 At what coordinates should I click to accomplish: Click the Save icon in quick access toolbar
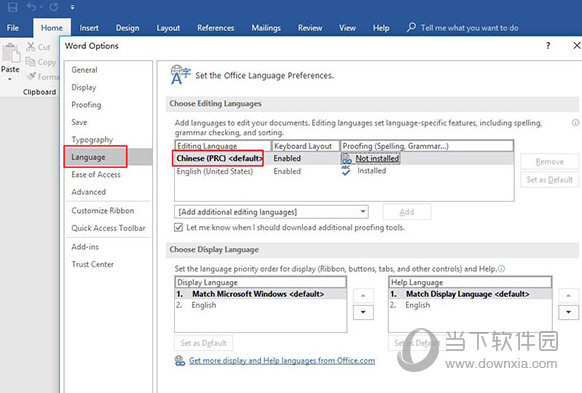click(x=13, y=7)
